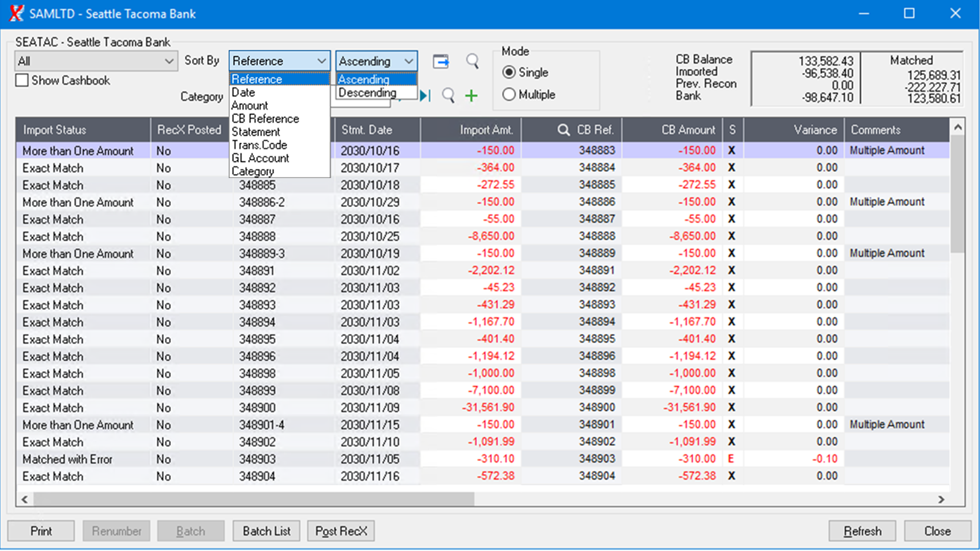
Task: Pick Descending in the order list
Action: click(x=367, y=93)
